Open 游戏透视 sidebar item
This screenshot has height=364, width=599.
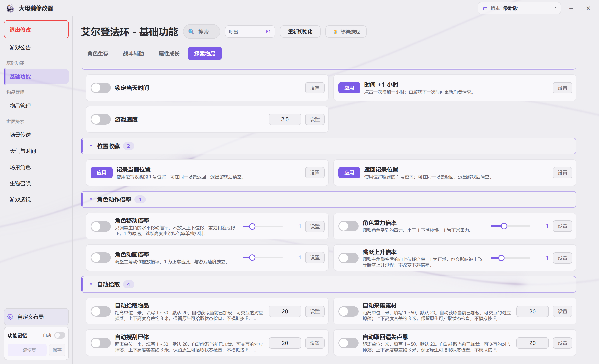point(36,200)
